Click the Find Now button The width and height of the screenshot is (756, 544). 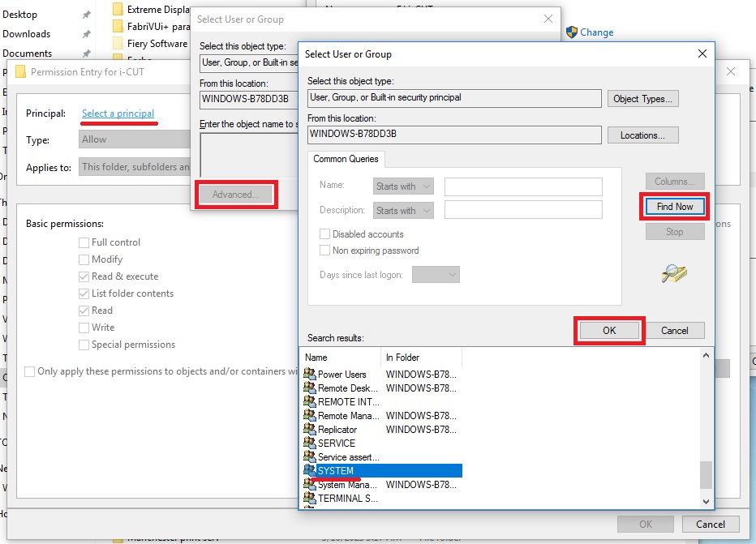point(674,207)
